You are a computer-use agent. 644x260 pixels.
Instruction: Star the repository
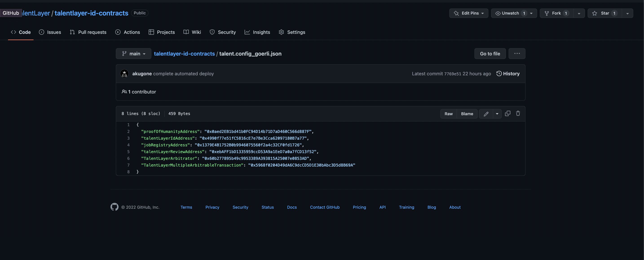(605, 13)
